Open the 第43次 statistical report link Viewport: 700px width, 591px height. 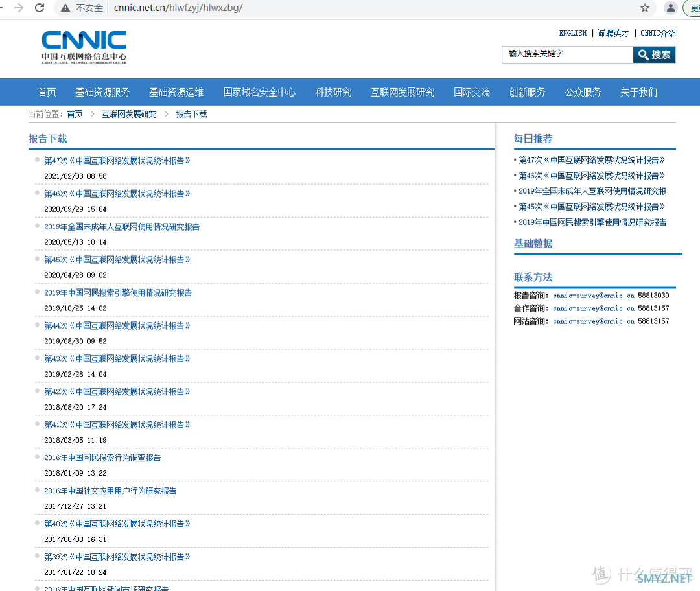117,359
